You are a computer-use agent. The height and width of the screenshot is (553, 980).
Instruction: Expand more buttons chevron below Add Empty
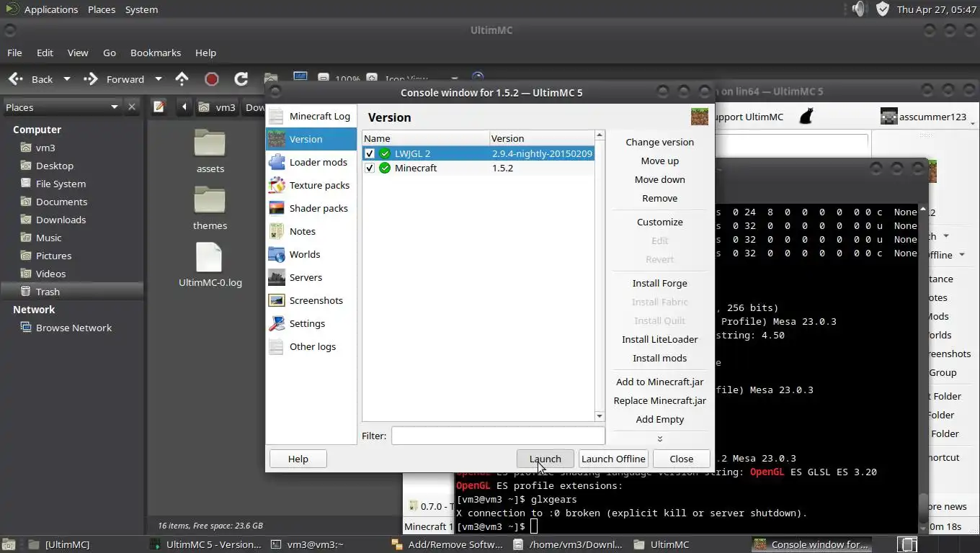659,439
